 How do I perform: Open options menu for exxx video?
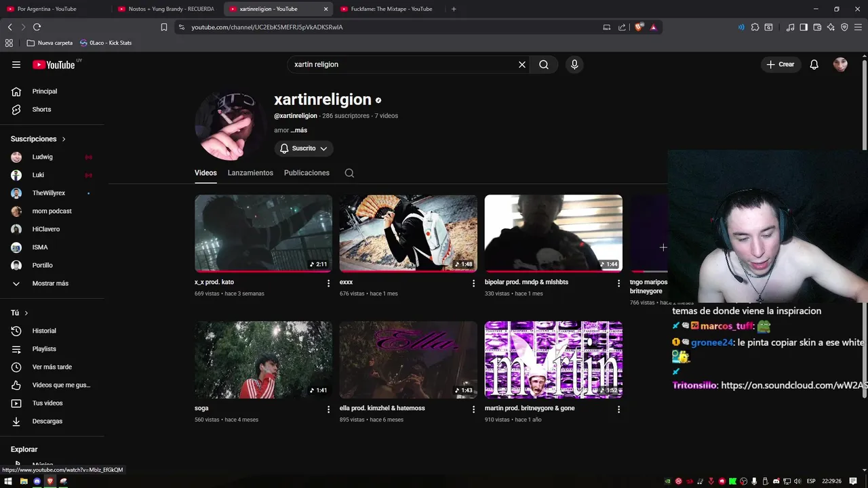pyautogui.click(x=474, y=283)
